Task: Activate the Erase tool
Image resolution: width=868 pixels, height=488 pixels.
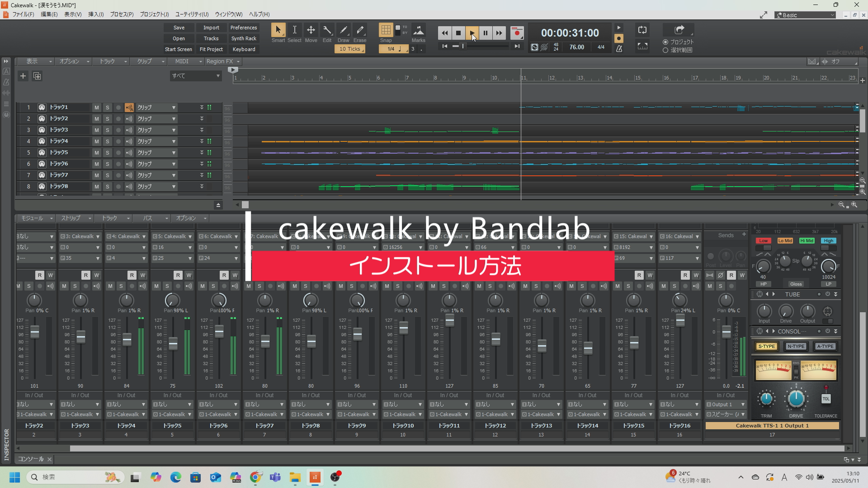Action: [360, 31]
